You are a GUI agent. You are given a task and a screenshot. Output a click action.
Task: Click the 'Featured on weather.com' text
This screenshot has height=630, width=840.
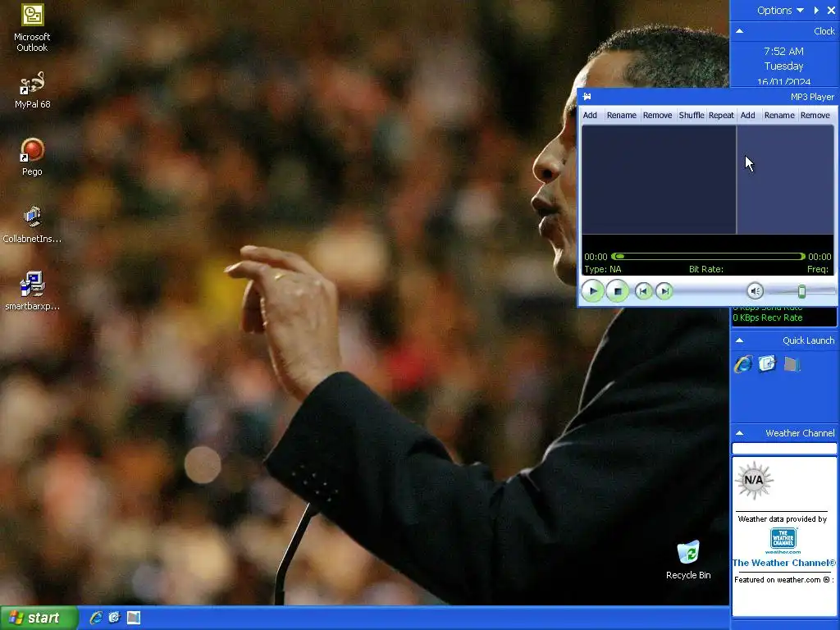(x=782, y=580)
